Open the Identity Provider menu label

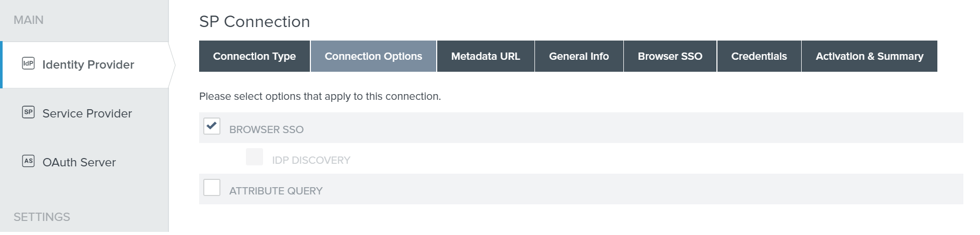click(x=88, y=64)
